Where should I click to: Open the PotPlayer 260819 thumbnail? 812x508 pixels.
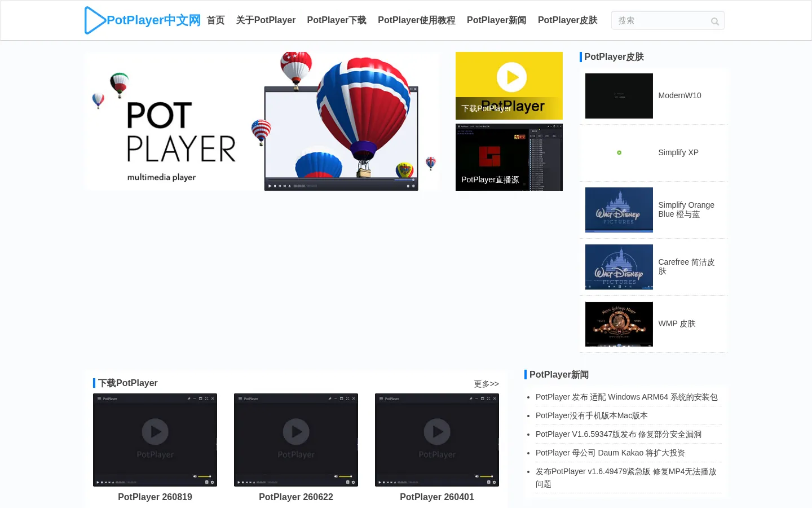pos(155,440)
